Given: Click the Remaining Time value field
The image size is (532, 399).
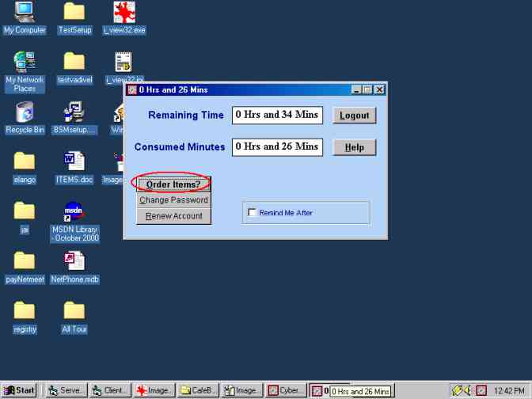Looking at the screenshot, I should tap(277, 115).
